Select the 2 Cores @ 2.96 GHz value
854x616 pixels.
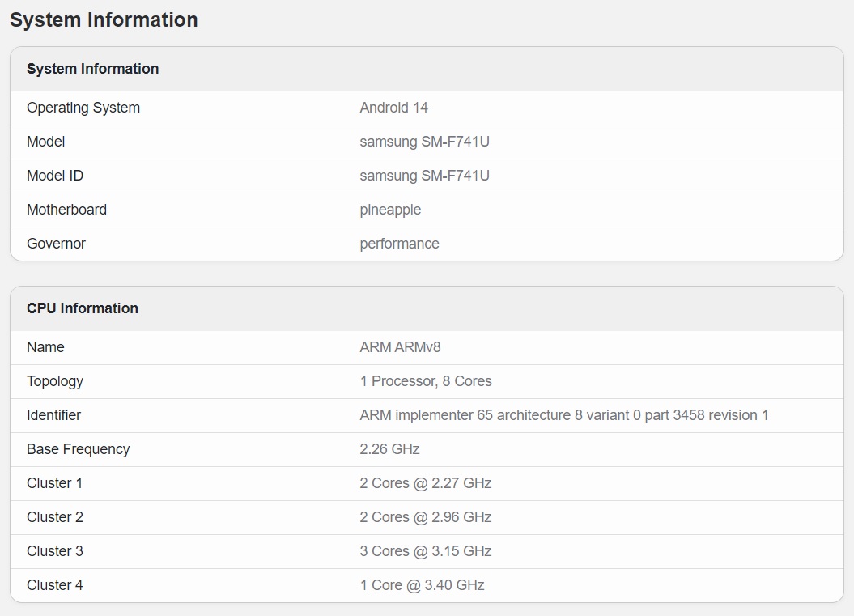click(425, 517)
